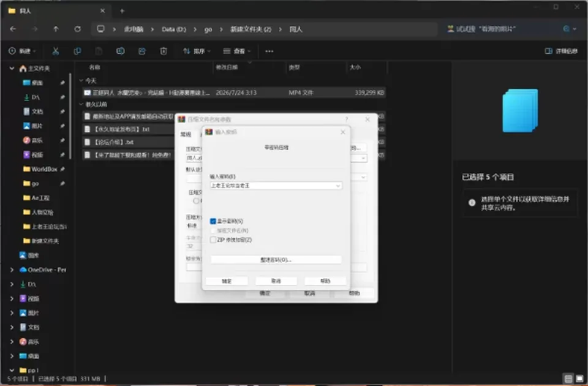Select the 常规 tab in archive dialog
The image size is (588, 386).
point(186,134)
